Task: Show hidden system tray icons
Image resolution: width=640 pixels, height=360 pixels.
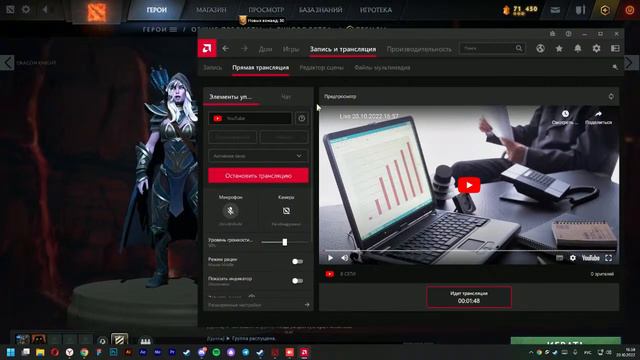Action: 531,352
